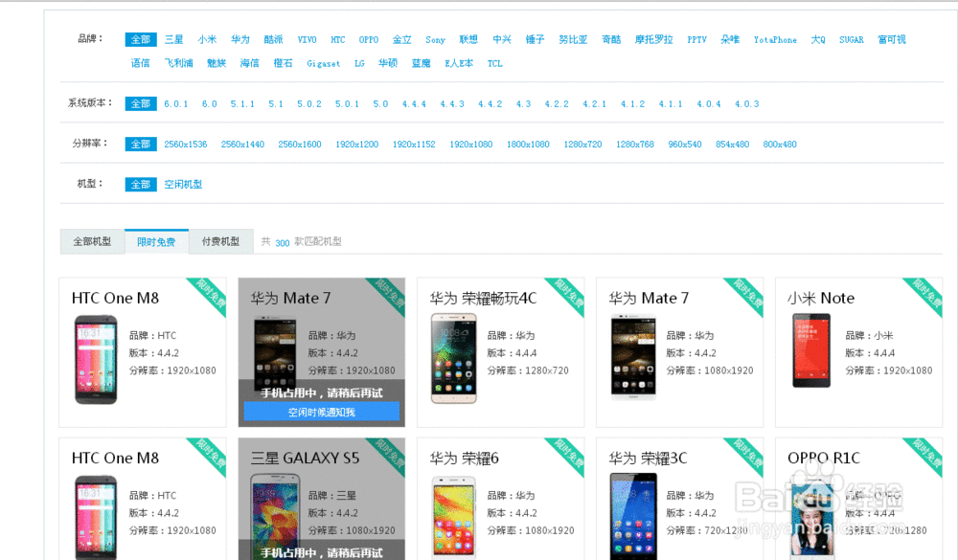This screenshot has width=958, height=560.
Task: Filter phones by VIVO brand
Action: [307, 39]
